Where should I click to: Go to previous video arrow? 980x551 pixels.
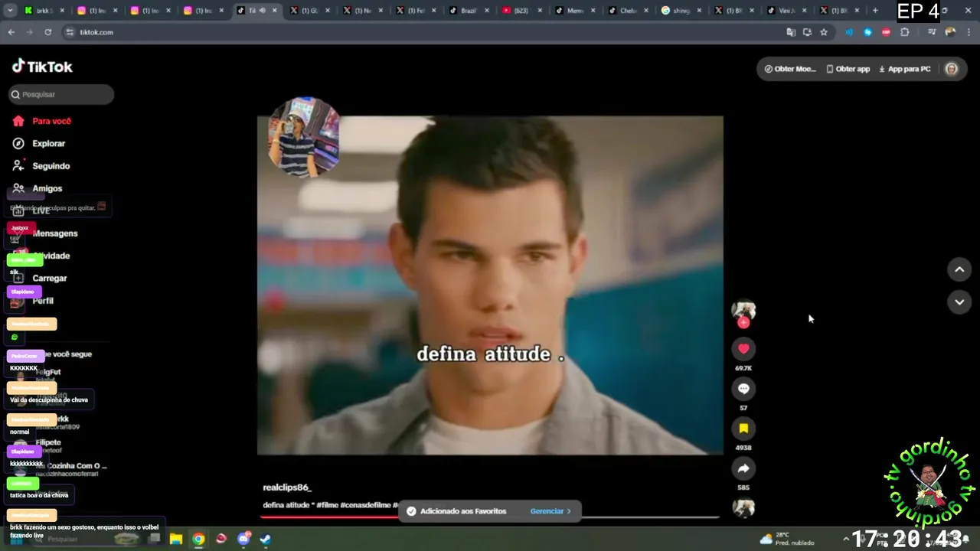pyautogui.click(x=959, y=269)
